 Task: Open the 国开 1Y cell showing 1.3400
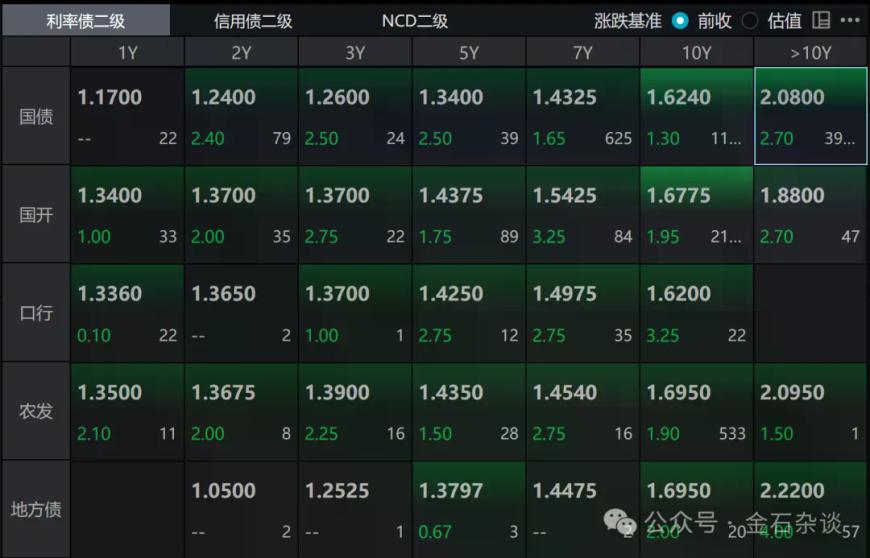[128, 215]
